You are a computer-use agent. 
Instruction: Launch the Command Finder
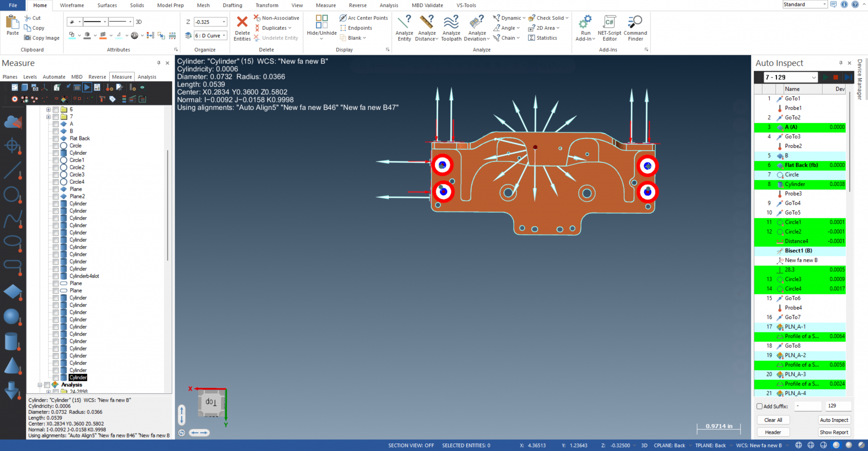click(x=635, y=23)
